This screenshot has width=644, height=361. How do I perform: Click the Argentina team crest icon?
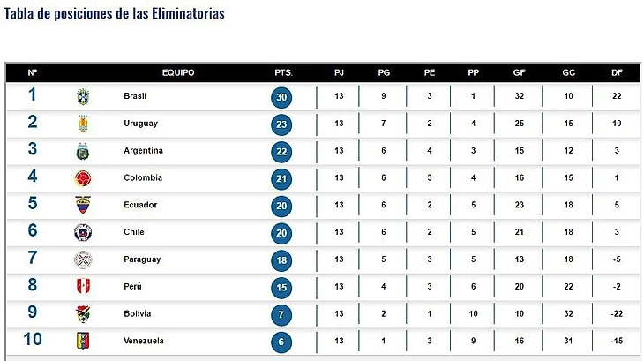pos(83,151)
